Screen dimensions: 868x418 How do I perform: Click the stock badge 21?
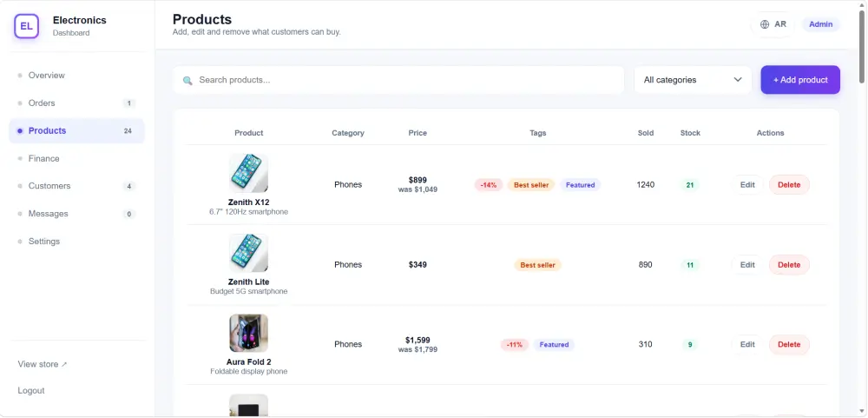(690, 185)
